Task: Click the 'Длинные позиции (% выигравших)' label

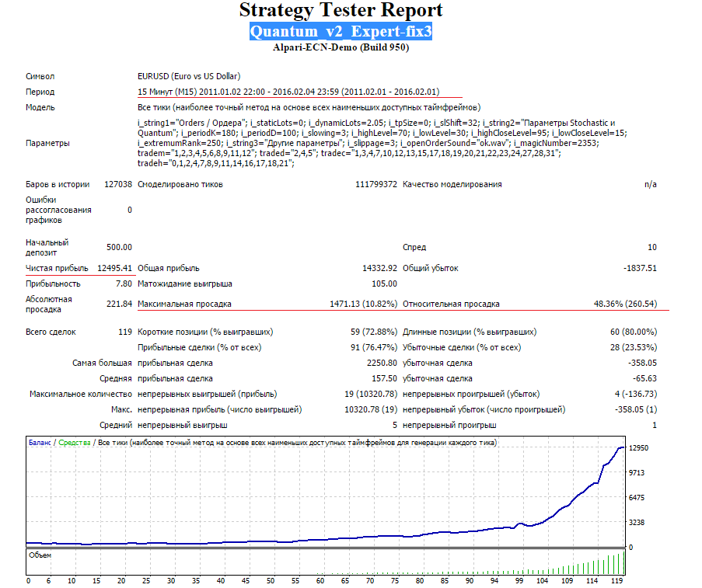Action: [x=470, y=332]
